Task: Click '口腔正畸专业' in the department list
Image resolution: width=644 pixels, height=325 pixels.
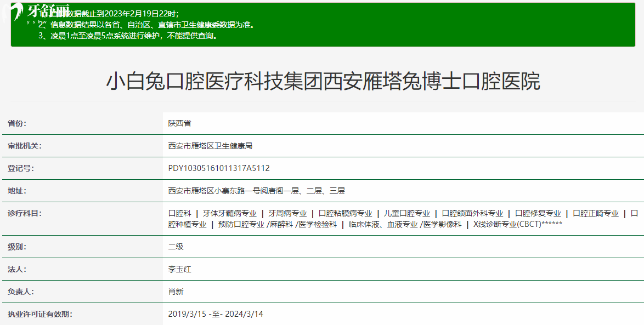Action: tap(596, 213)
